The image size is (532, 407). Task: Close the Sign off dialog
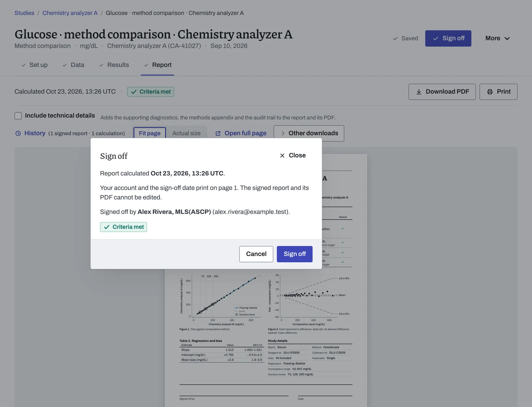tap(293, 155)
